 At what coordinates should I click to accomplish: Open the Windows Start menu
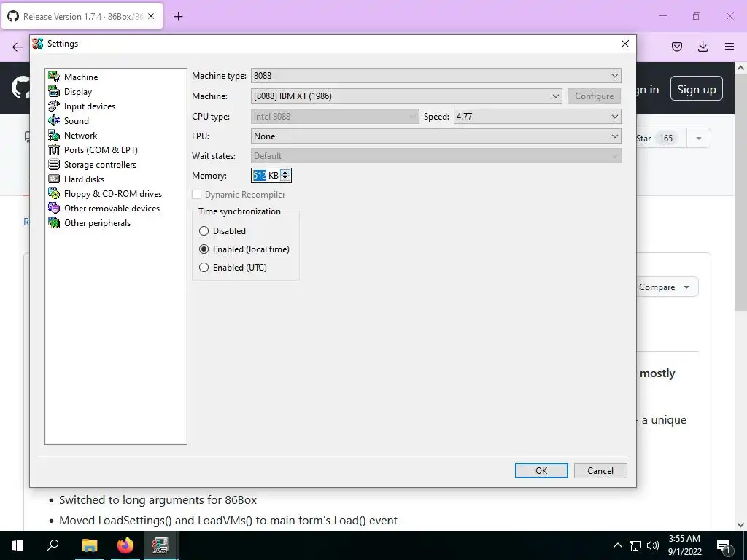18,545
